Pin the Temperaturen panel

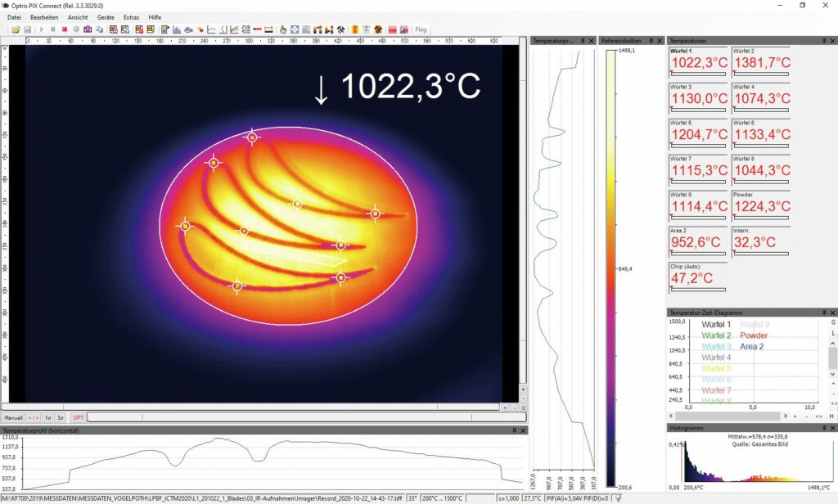tap(822, 40)
